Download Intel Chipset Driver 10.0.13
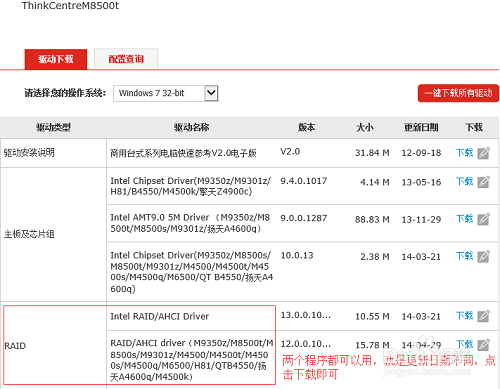Screen dimensions: 500x389 click(464, 256)
